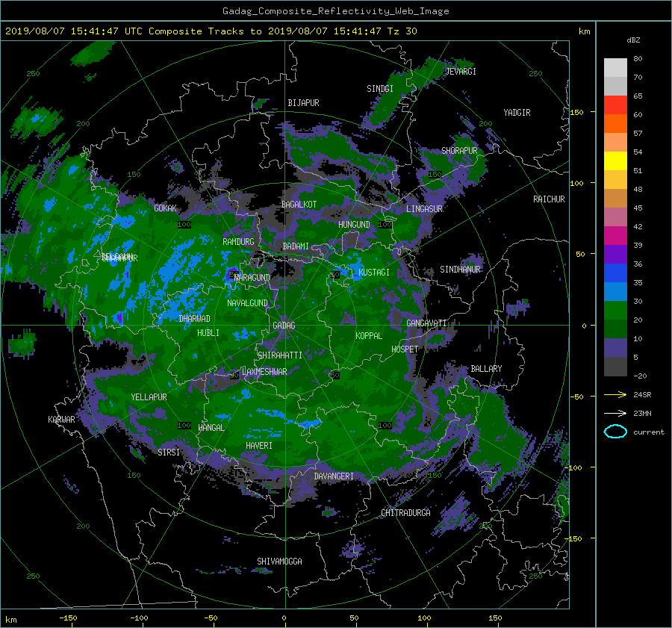Select the orange swatch below the 60 dBZ label
Viewport: 672px width, 628px height.
pos(615,123)
